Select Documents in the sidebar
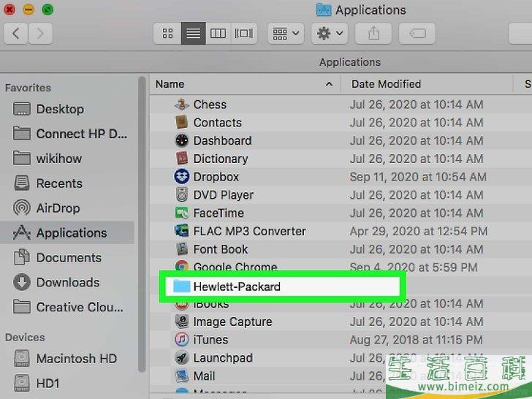 (x=69, y=257)
